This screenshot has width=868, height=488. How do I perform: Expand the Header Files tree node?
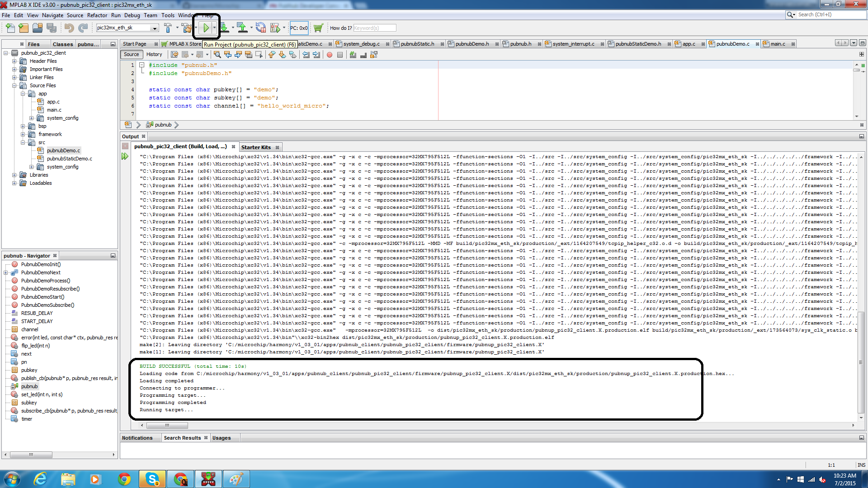coord(14,61)
